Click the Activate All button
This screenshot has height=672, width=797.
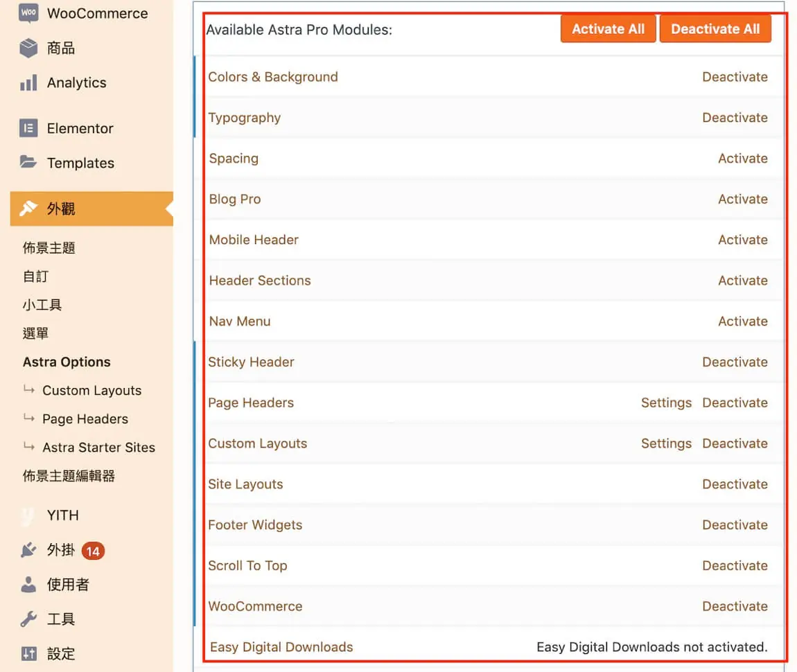coord(608,29)
